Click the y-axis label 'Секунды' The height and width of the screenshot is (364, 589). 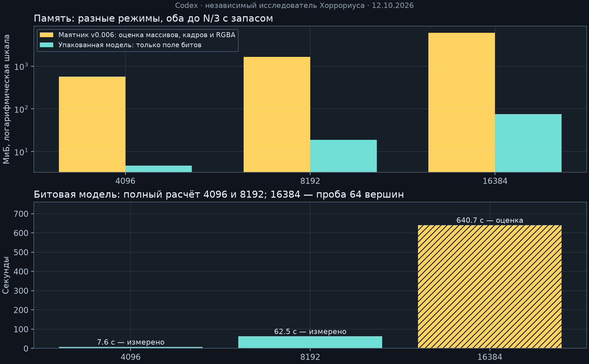pyautogui.click(x=6, y=275)
